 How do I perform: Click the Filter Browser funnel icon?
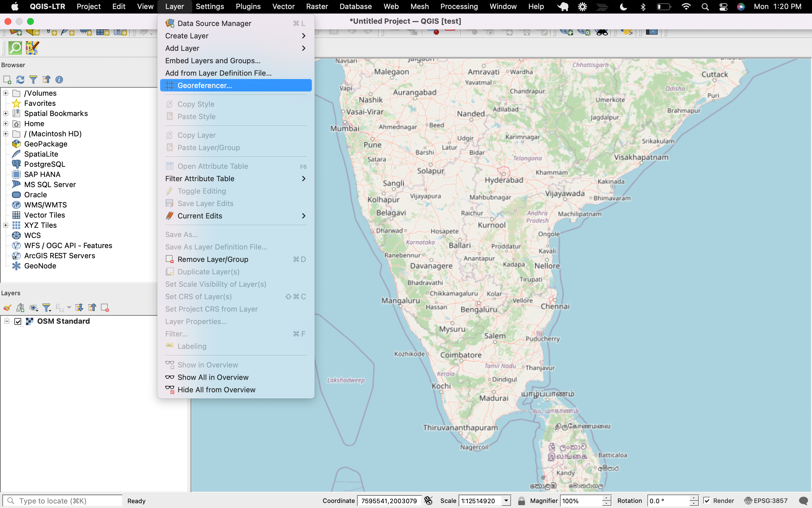pyautogui.click(x=33, y=80)
